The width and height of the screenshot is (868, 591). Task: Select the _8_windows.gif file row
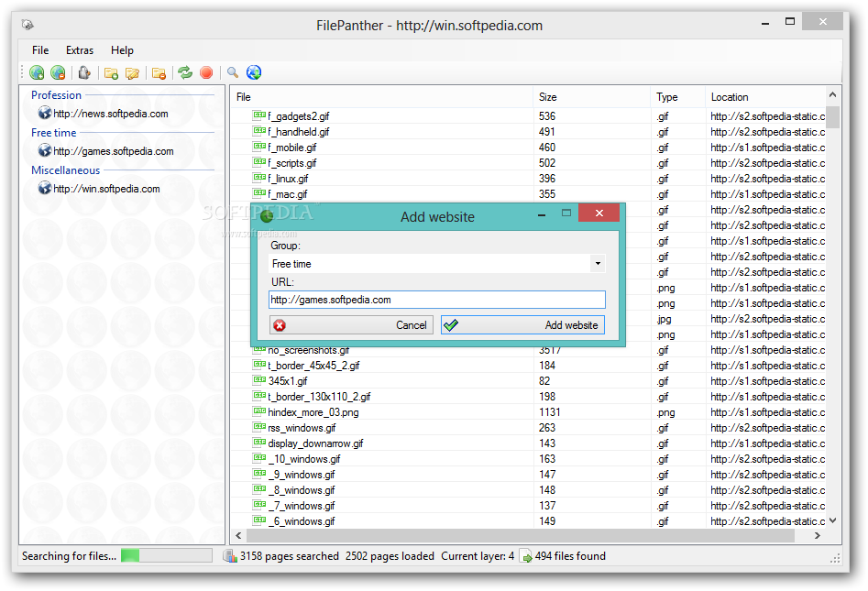point(528,489)
